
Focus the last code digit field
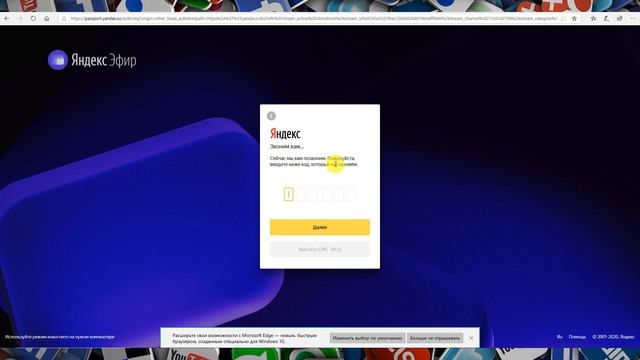pos(351,194)
